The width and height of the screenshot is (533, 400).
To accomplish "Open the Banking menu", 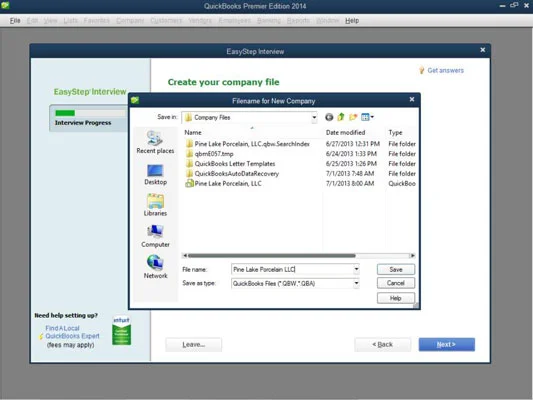I will [269, 21].
